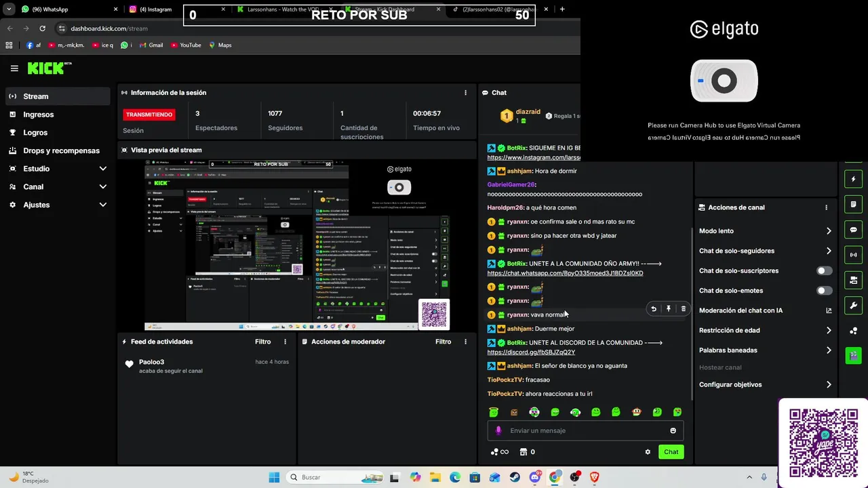Click the Windows Start button
The width and height of the screenshot is (868, 488).
click(274, 477)
